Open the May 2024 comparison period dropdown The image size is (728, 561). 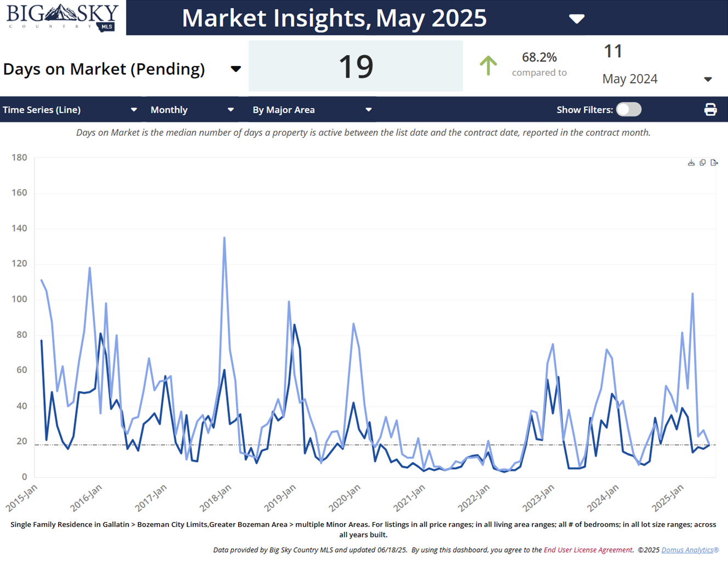[708, 80]
